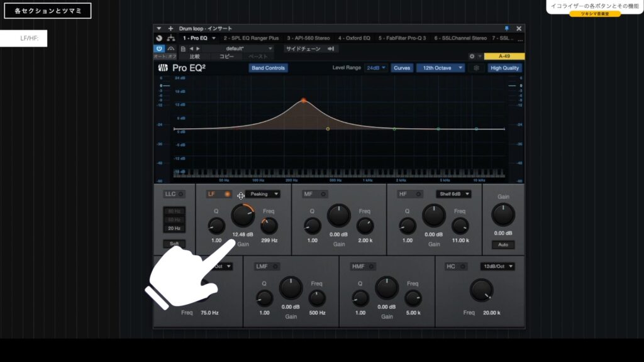Open the window menu arrow beside Drum loop title

(159, 28)
